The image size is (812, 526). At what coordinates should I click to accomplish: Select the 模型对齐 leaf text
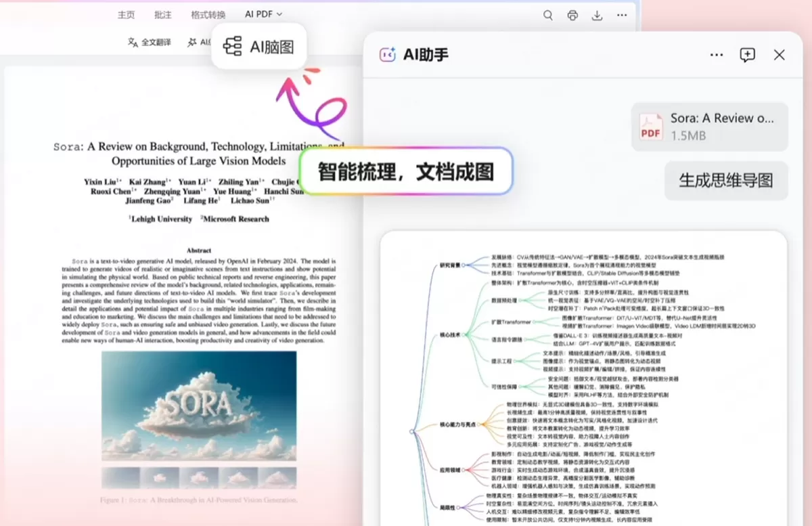click(608, 395)
